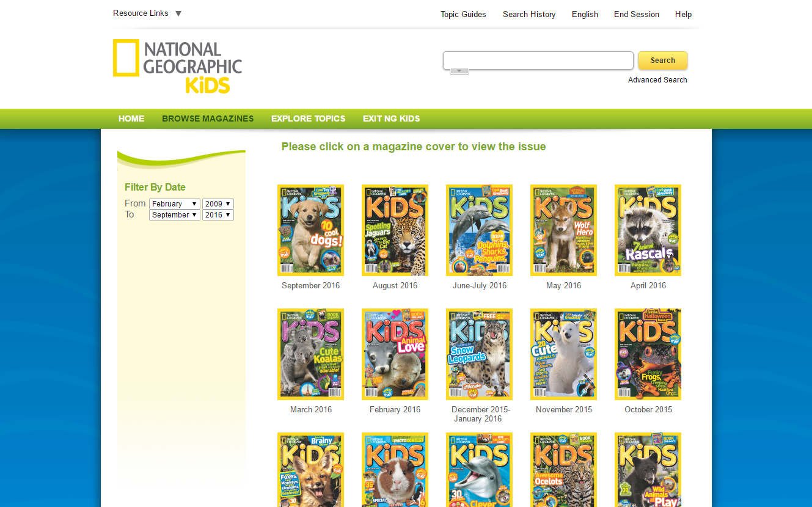Click the April 2016 caption text
This screenshot has width=812, height=507.
pos(648,286)
